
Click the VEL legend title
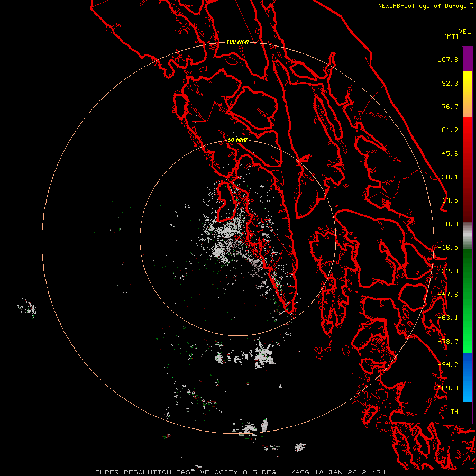pos(465,32)
